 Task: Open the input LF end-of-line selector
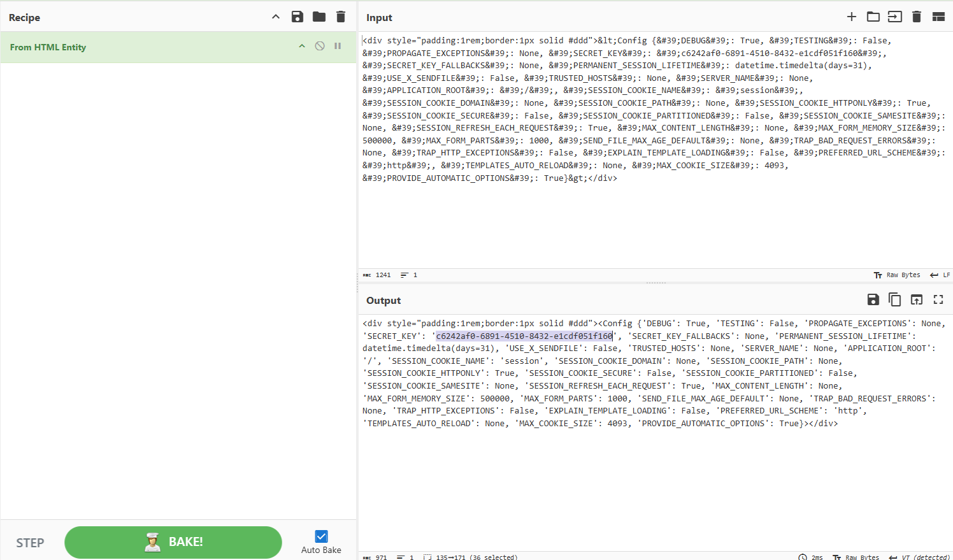coord(940,275)
